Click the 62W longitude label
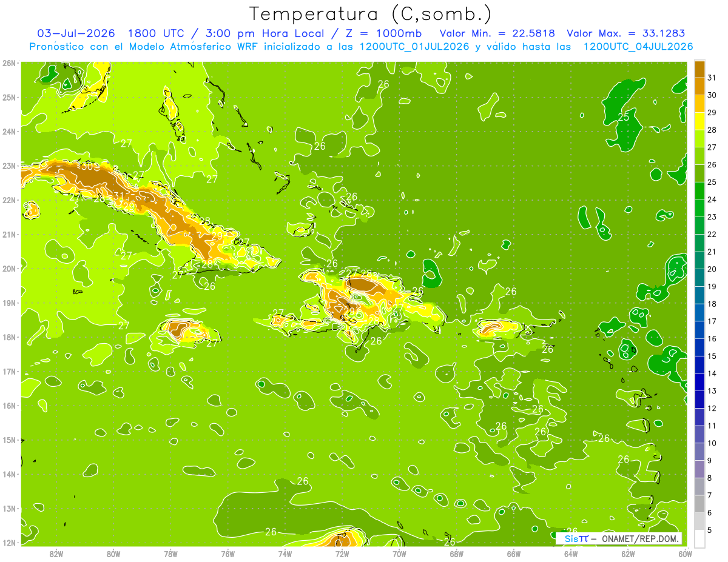 [x=628, y=554]
